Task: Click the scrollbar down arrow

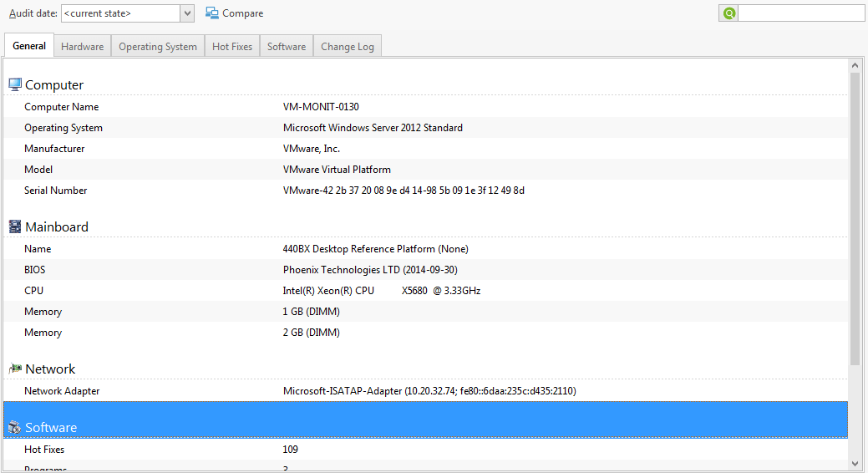Action: click(x=855, y=463)
